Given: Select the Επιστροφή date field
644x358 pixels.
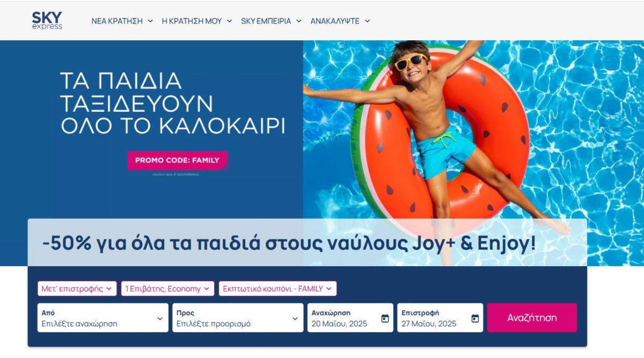Looking at the screenshot, I should tap(440, 318).
